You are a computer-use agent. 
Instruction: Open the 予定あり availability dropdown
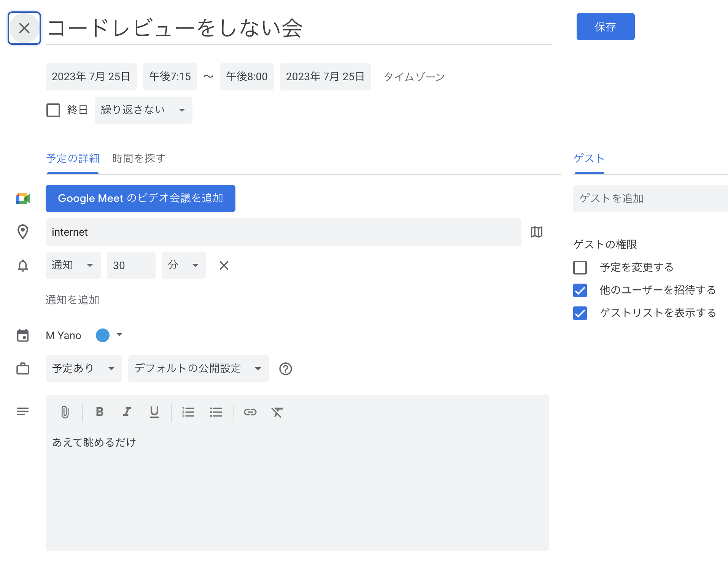[84, 369]
